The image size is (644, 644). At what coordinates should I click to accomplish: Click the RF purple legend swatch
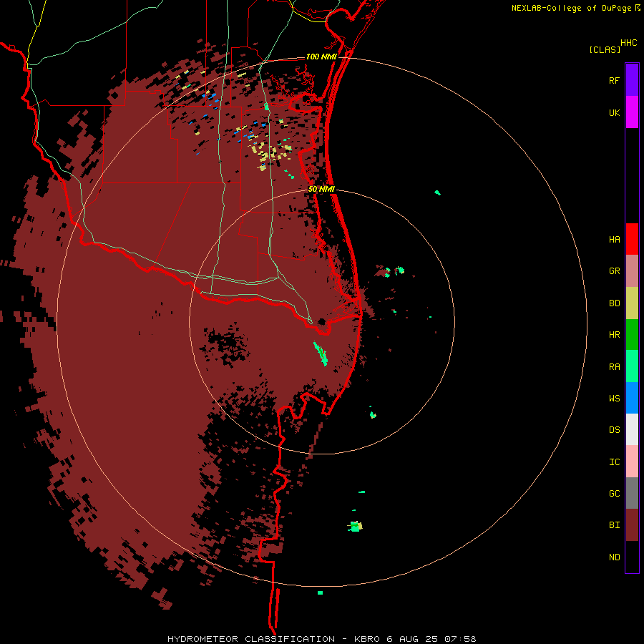[x=632, y=80]
